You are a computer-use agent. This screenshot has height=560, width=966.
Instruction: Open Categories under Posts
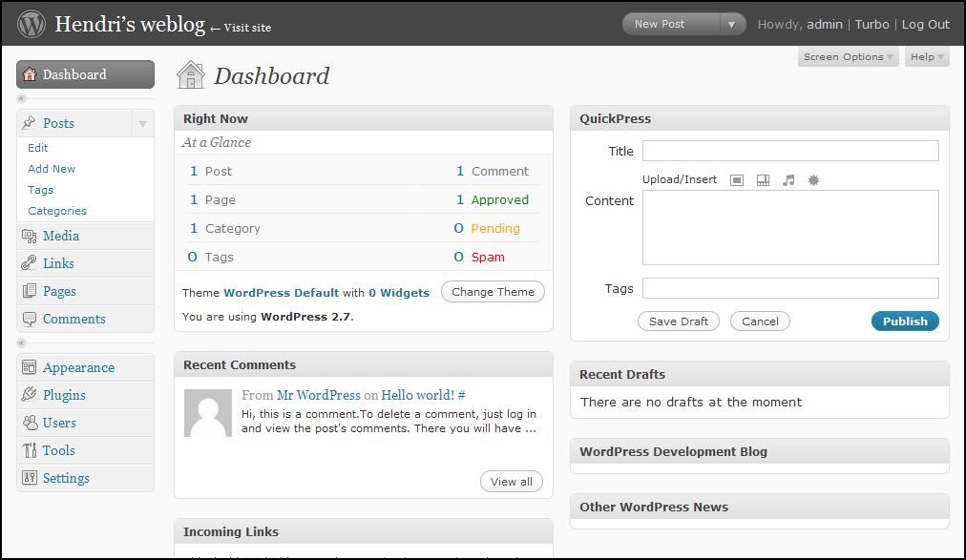pos(57,211)
